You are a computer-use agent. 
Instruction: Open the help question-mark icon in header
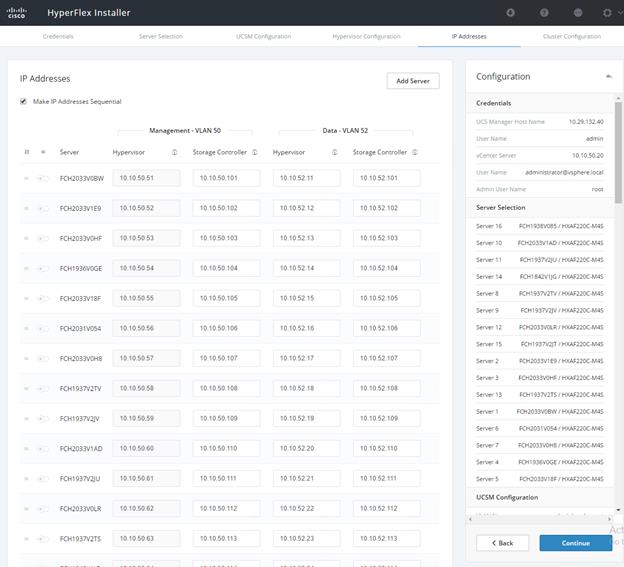point(544,13)
